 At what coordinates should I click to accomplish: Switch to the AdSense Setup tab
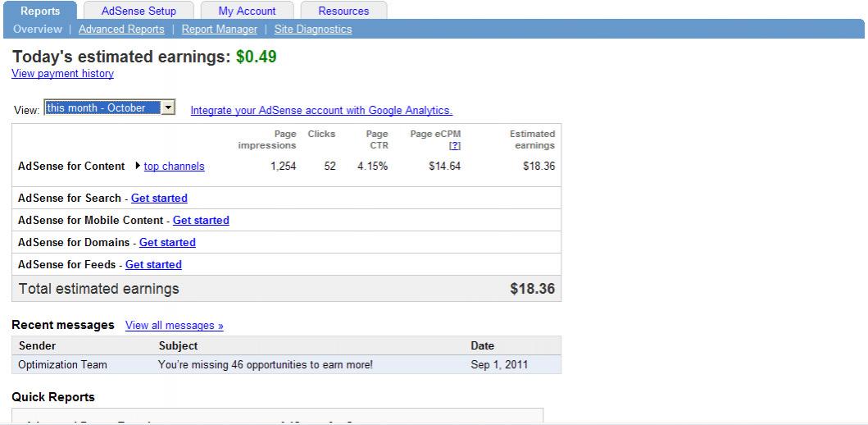pyautogui.click(x=139, y=11)
